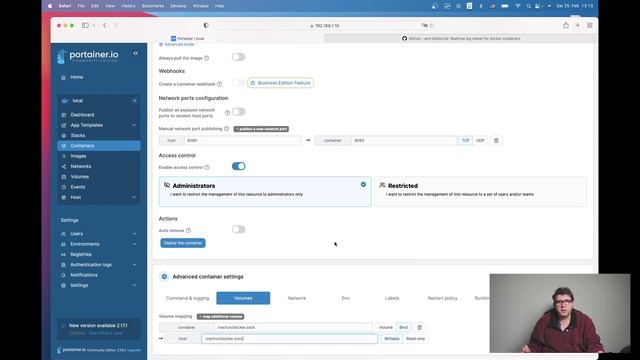
Task: Switch to the Volumes tab
Action: point(243,298)
